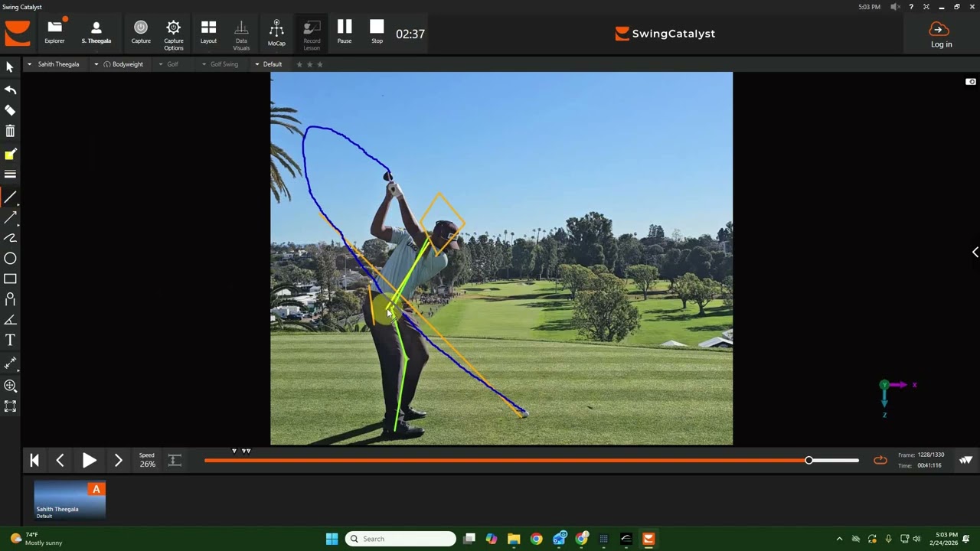Image resolution: width=980 pixels, height=551 pixels.
Task: Toggle the loop playback button
Action: [880, 460]
